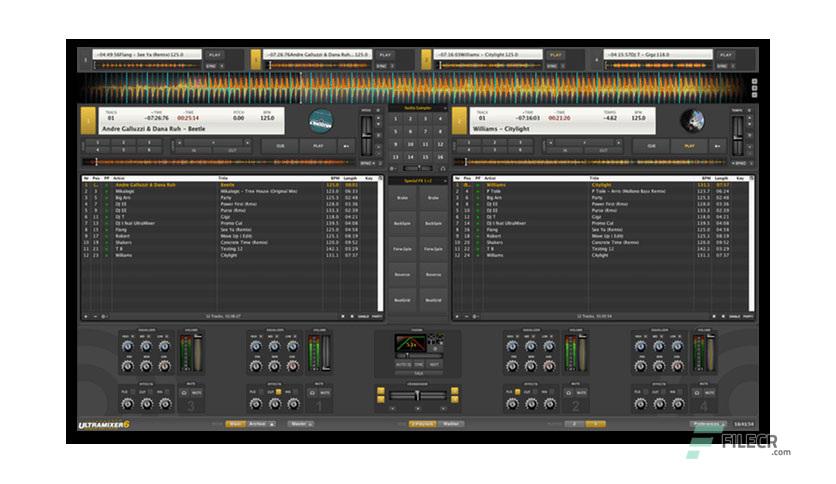Click PLAY on the T – Giga mini player
Image resolution: width=836 pixels, height=484 pixels.
click(x=726, y=55)
